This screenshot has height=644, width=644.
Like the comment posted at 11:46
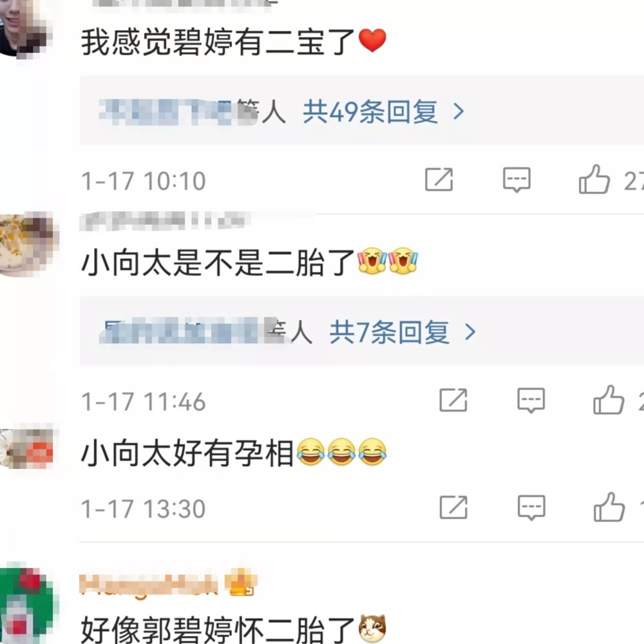coord(609,400)
